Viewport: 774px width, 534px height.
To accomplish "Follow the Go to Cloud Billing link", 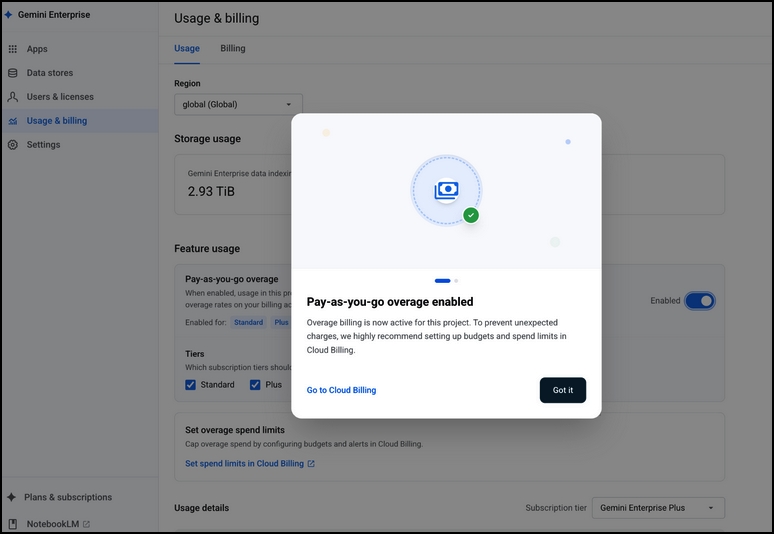I will point(341,390).
